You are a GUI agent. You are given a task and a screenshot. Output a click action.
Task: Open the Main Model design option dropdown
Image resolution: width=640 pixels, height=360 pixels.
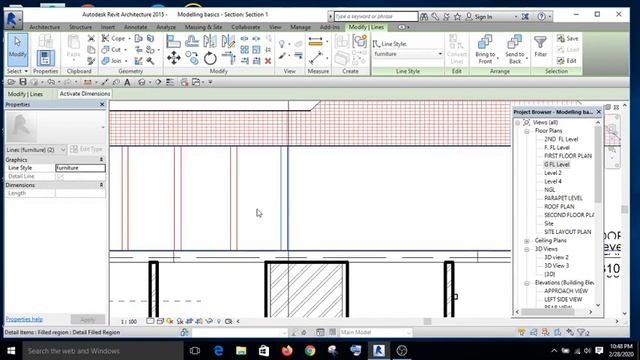[375, 333]
